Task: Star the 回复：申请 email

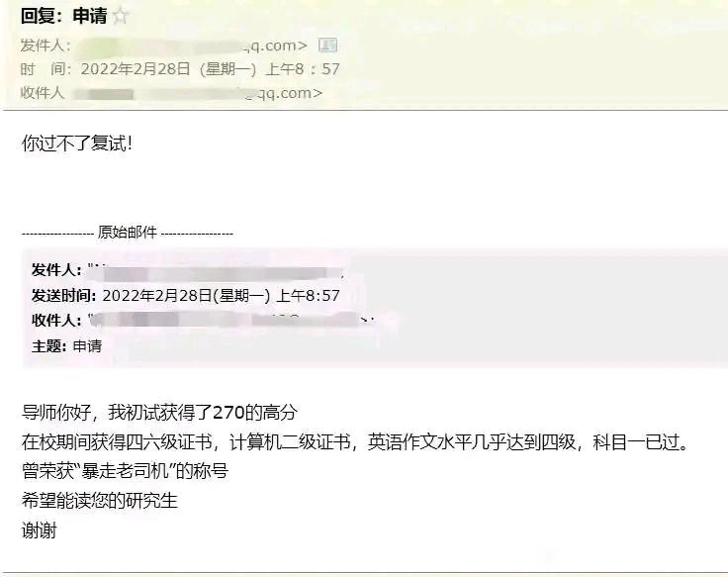Action: (121, 16)
